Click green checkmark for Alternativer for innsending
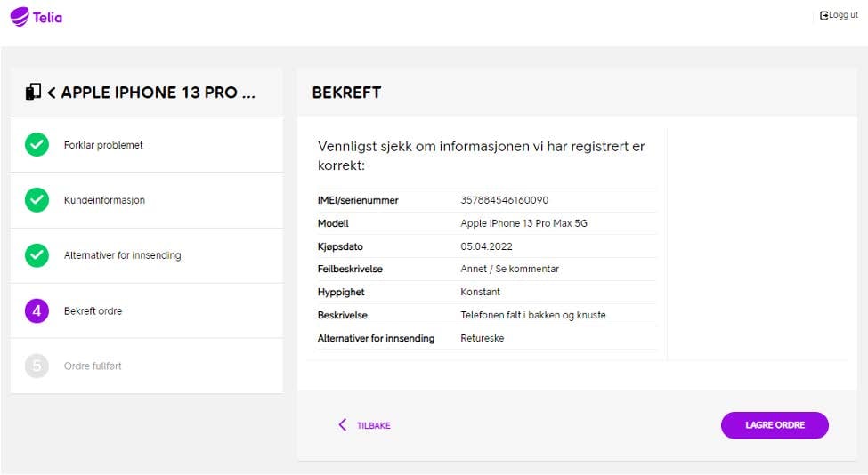The height and width of the screenshot is (475, 868). click(x=37, y=255)
